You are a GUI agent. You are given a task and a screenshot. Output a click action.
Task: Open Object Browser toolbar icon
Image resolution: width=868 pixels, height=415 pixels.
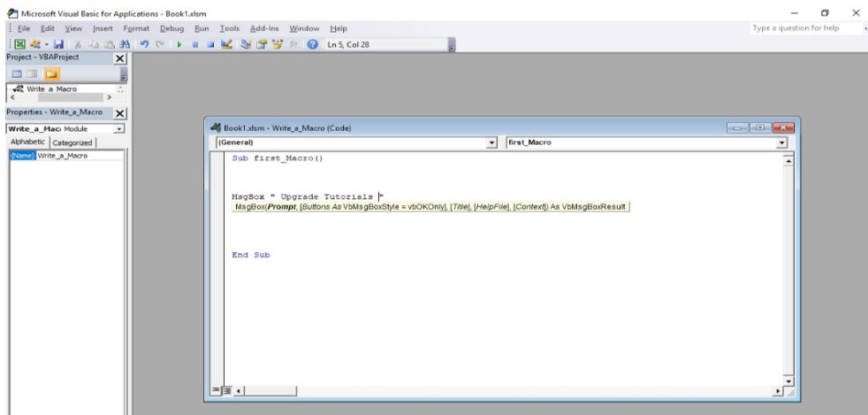[x=278, y=44]
